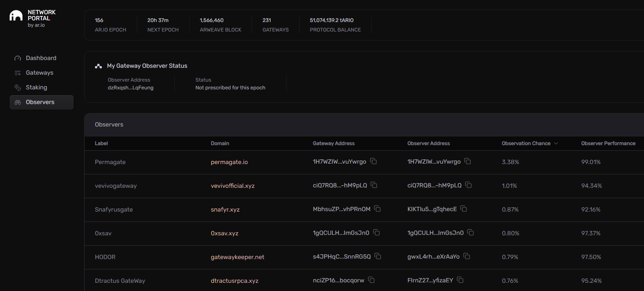Click the Gateways list icon in sidebar
The image size is (644, 291).
click(x=18, y=73)
